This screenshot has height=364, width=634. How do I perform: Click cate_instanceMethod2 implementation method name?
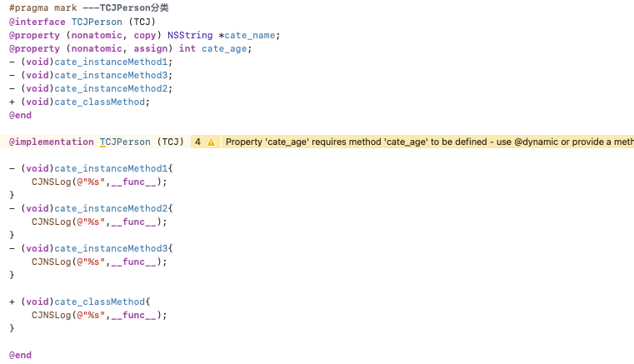(111, 208)
